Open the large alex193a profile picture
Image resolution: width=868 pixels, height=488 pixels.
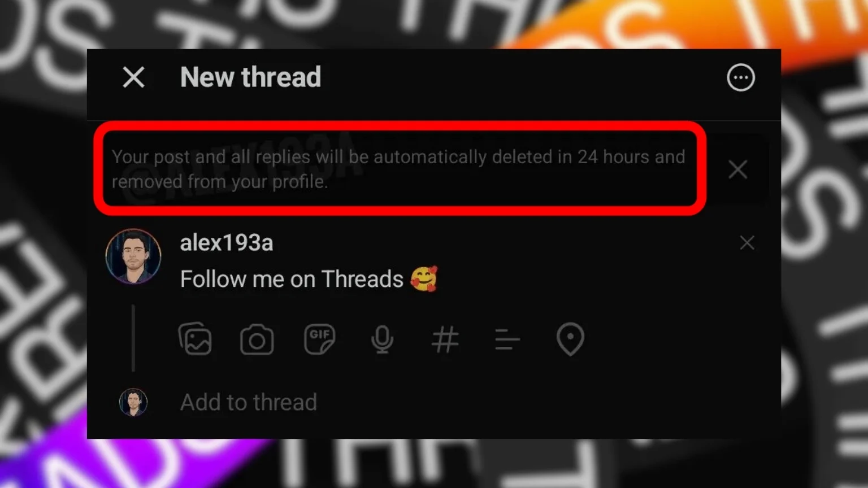133,256
